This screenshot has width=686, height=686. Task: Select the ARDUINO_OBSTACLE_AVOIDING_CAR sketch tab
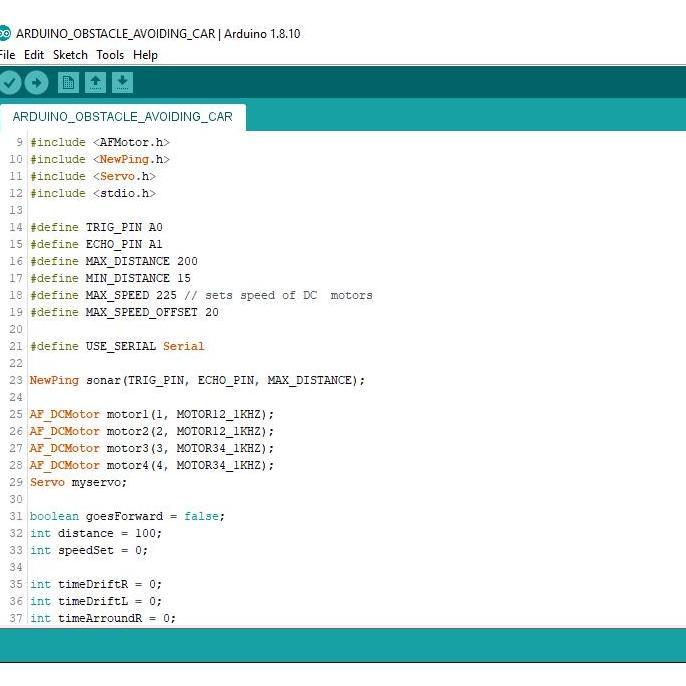(122, 117)
